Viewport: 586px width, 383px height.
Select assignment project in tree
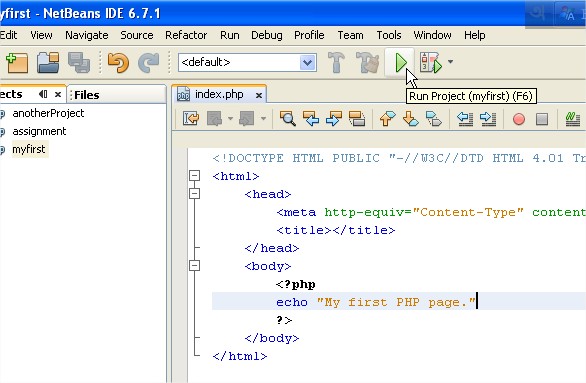coord(39,131)
